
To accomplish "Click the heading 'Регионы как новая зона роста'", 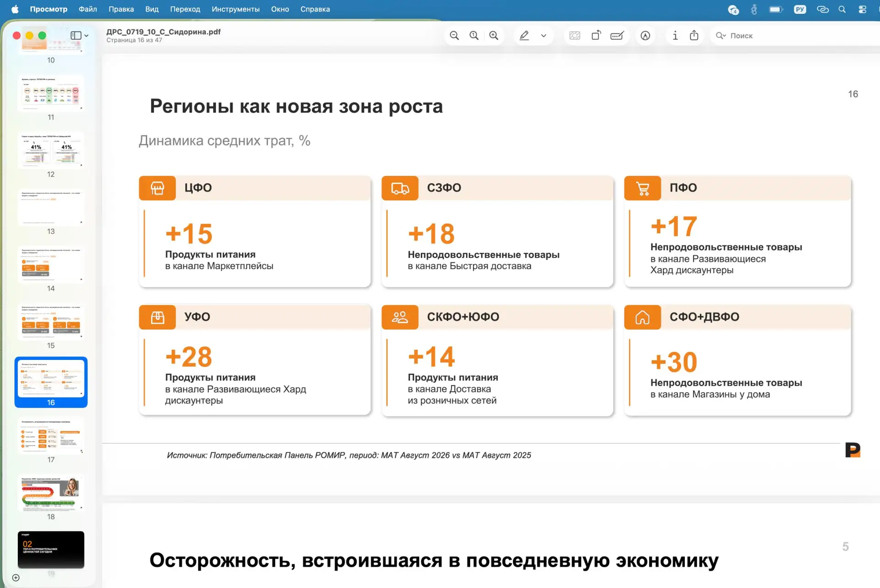I will [296, 106].
